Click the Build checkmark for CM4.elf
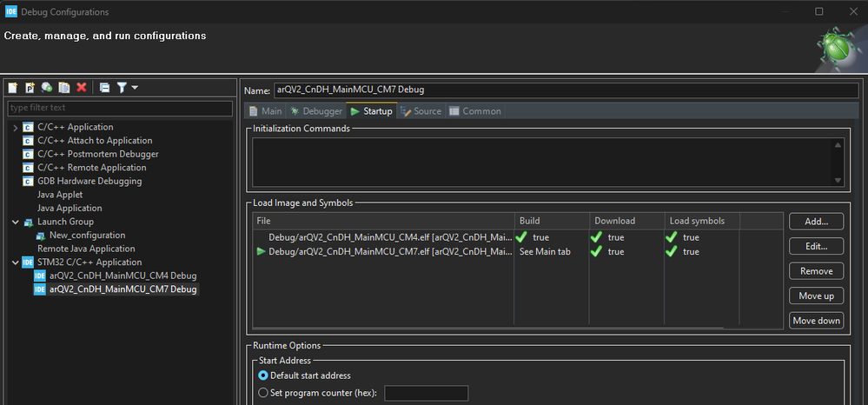The height and width of the screenshot is (405, 868). coord(521,237)
